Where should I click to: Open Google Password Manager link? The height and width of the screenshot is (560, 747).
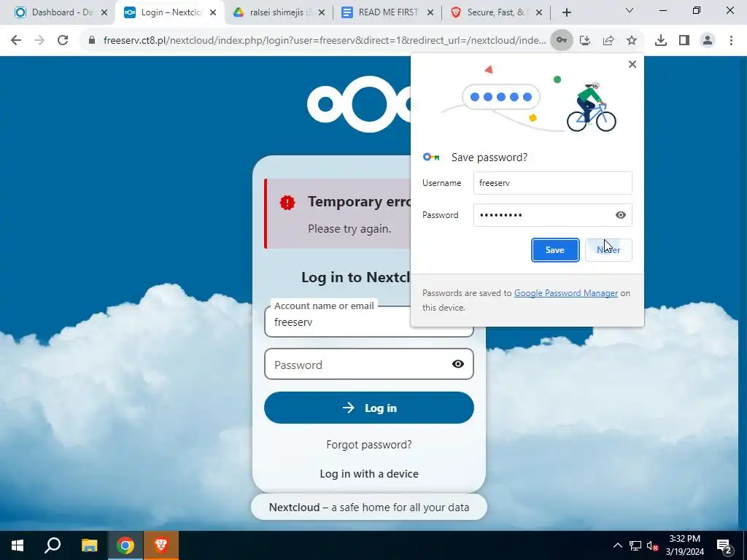(x=566, y=293)
